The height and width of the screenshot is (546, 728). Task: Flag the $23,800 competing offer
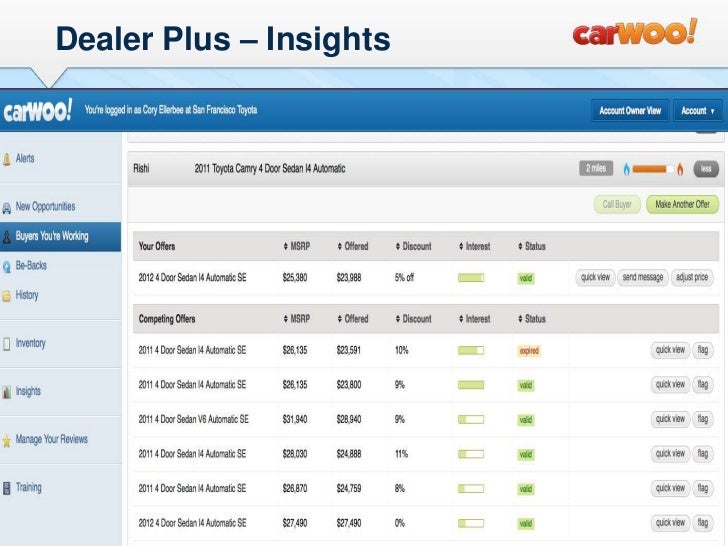[703, 384]
